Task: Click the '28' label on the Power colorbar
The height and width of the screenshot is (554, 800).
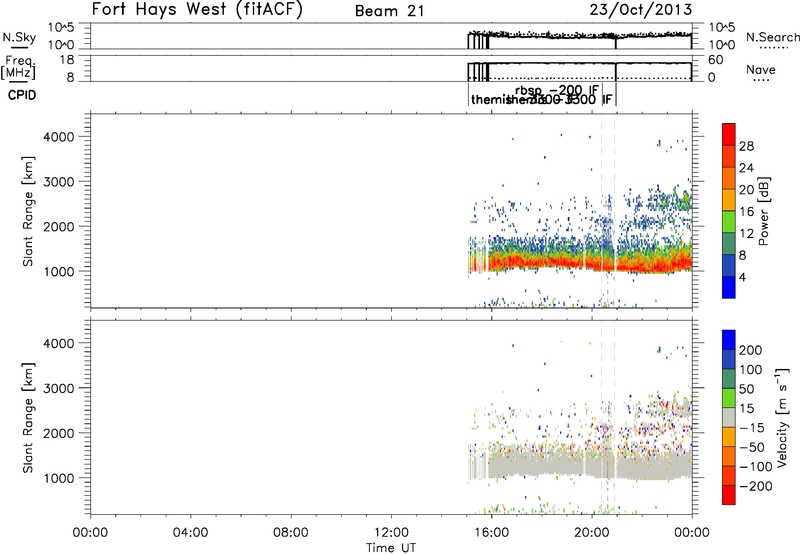Action: tap(746, 146)
